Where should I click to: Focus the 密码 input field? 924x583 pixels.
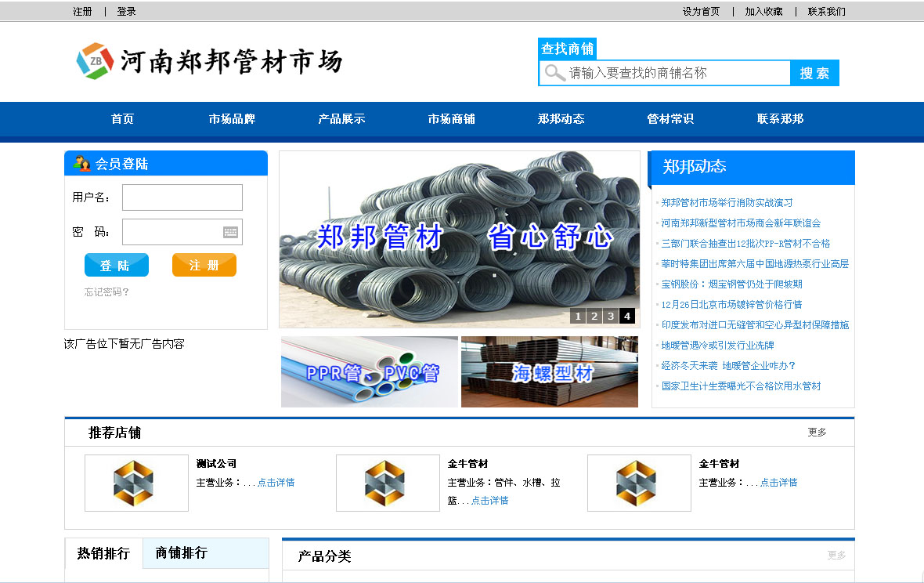[182, 232]
